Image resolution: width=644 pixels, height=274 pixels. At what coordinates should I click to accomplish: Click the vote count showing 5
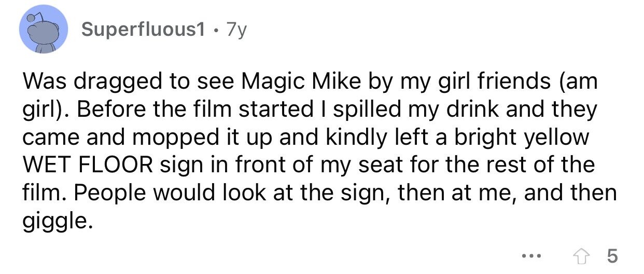(612, 256)
